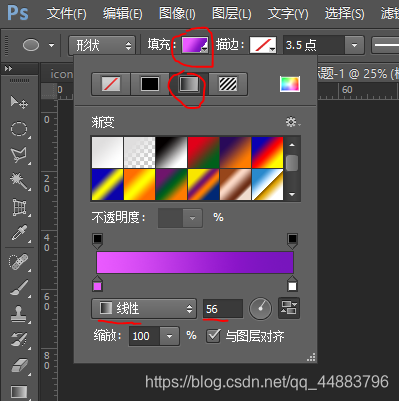This screenshot has height=401, width=399.
Task: Select the Gradient tool in toolbox
Action: point(19,392)
